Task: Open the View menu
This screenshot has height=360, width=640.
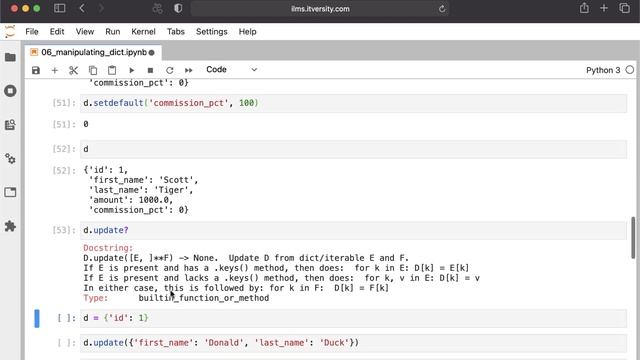Action: coord(84,31)
